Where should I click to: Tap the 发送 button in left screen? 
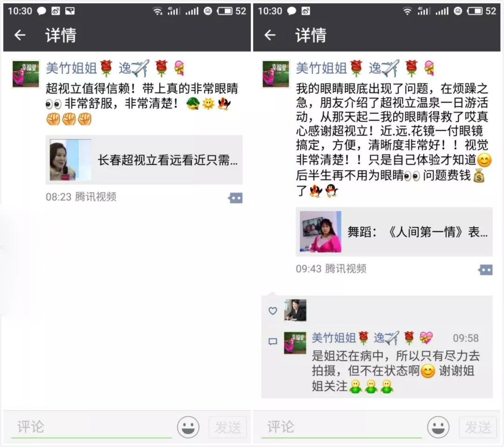click(228, 427)
